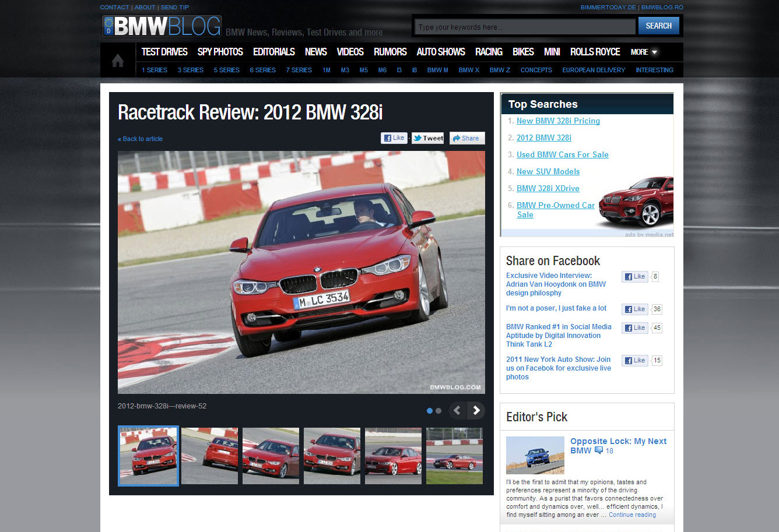Click the Share button above the photo
Image resolution: width=779 pixels, height=532 pixels.
point(466,138)
